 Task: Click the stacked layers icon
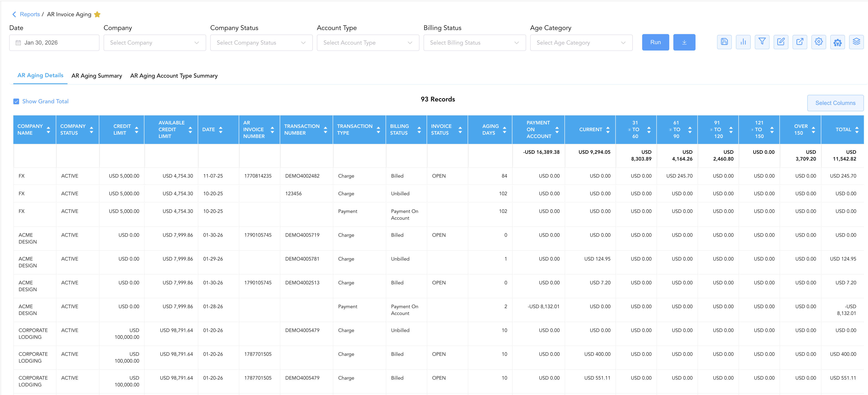click(x=856, y=42)
